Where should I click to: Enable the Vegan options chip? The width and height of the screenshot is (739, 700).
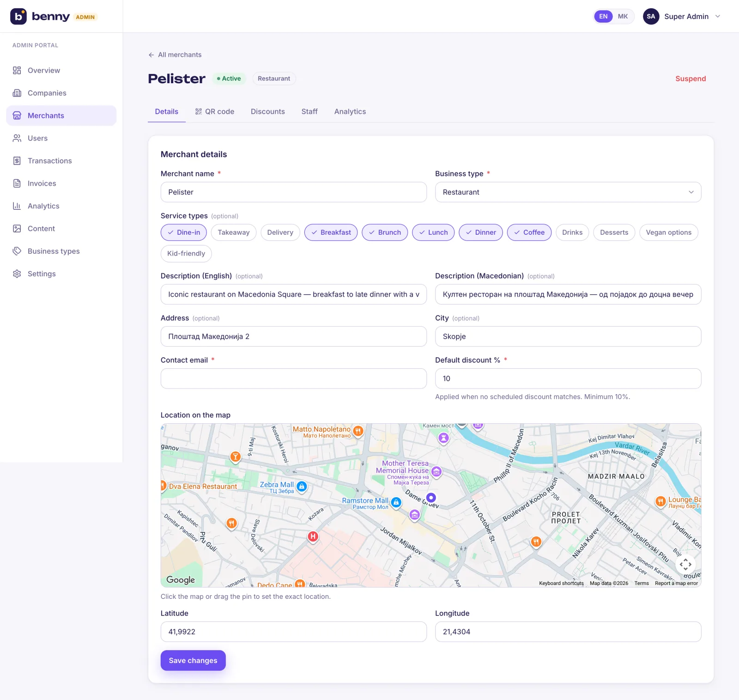[x=669, y=232]
